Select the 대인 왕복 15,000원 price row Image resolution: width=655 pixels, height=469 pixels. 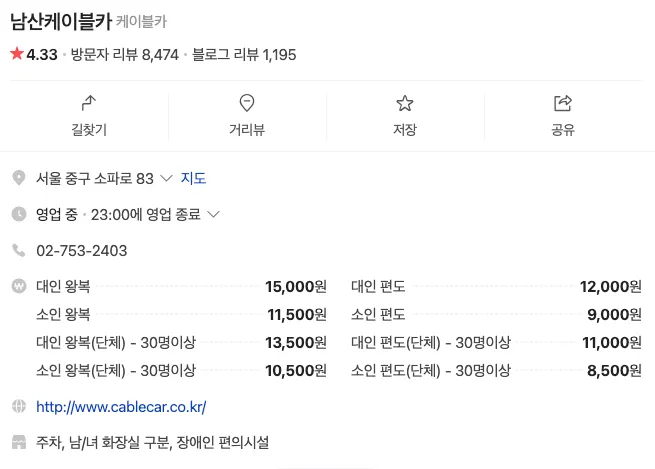click(x=181, y=286)
